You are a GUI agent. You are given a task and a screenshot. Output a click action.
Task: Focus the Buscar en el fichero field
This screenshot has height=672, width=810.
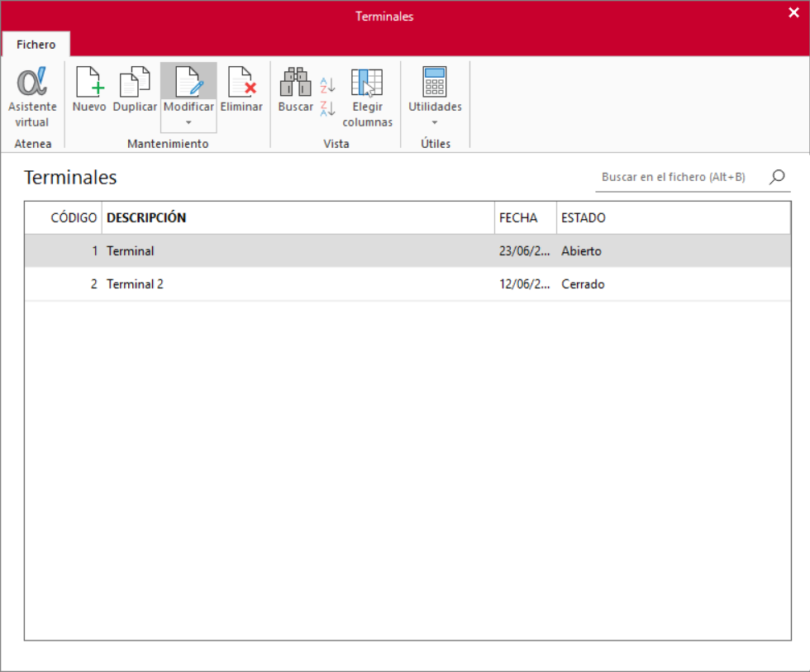pyautogui.click(x=681, y=177)
